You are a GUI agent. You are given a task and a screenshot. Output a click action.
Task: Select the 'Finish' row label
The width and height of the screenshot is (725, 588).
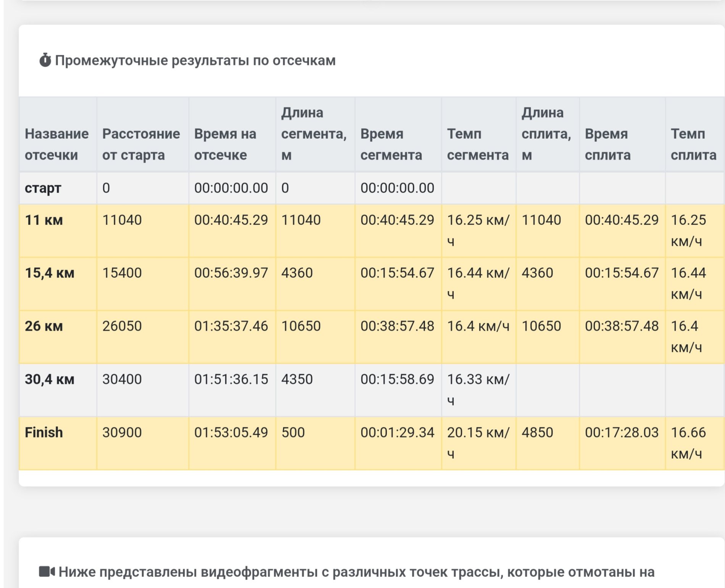(43, 432)
